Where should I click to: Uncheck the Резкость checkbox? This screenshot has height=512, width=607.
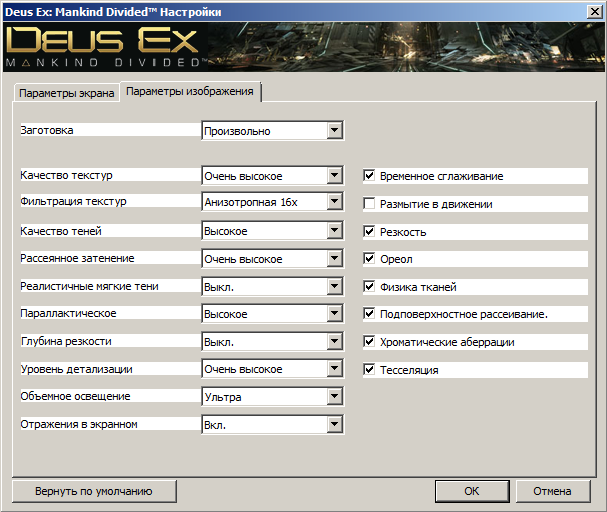tap(369, 231)
